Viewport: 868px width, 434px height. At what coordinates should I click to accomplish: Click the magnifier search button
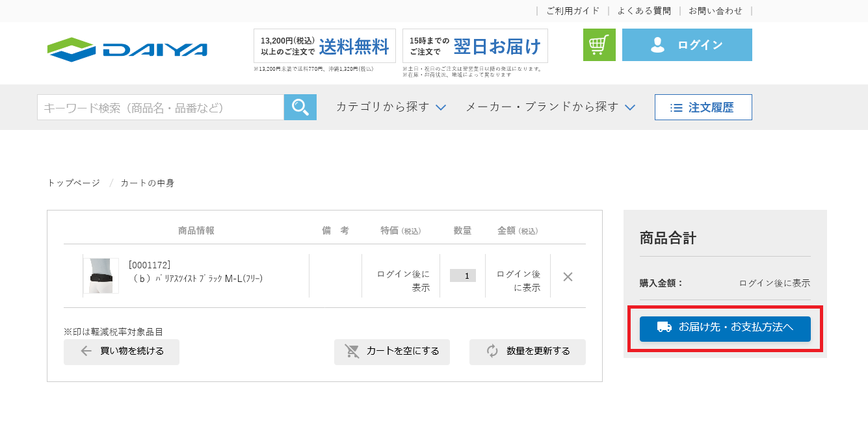(300, 107)
